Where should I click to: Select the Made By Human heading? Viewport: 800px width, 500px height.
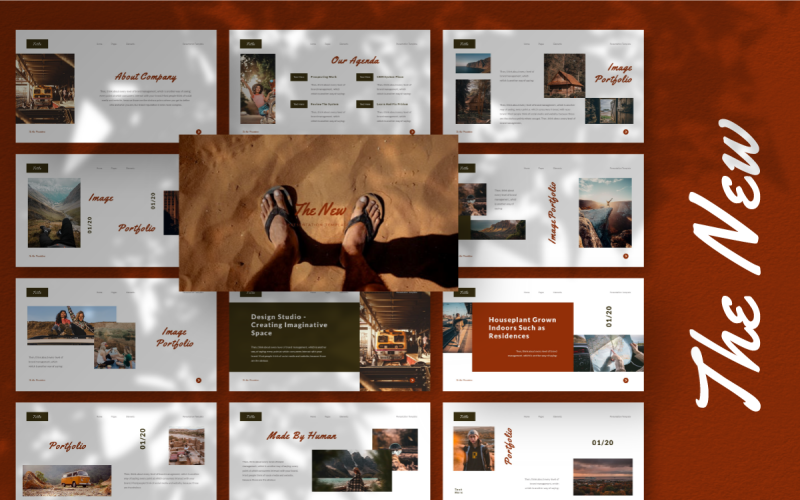pyautogui.click(x=302, y=436)
